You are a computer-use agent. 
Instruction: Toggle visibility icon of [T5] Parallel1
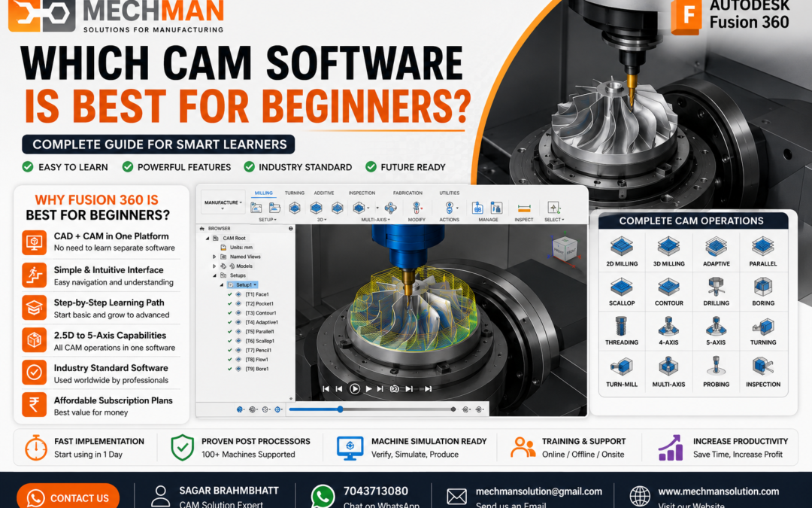[x=238, y=331]
